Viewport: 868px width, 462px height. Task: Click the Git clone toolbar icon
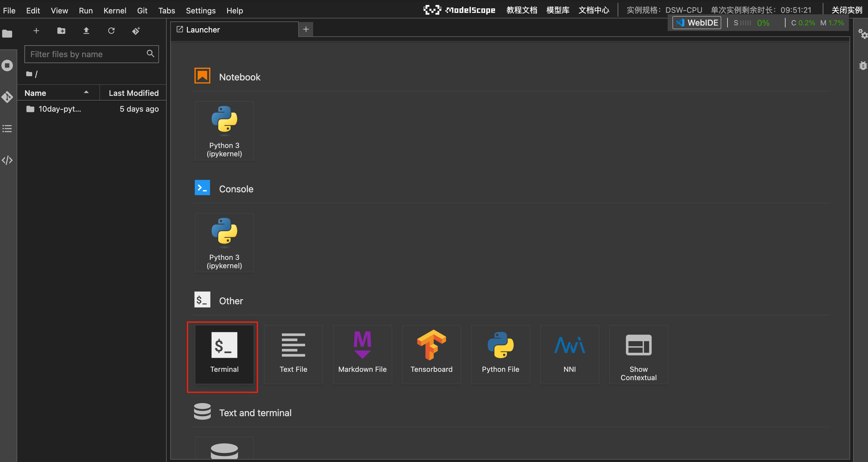(136, 31)
